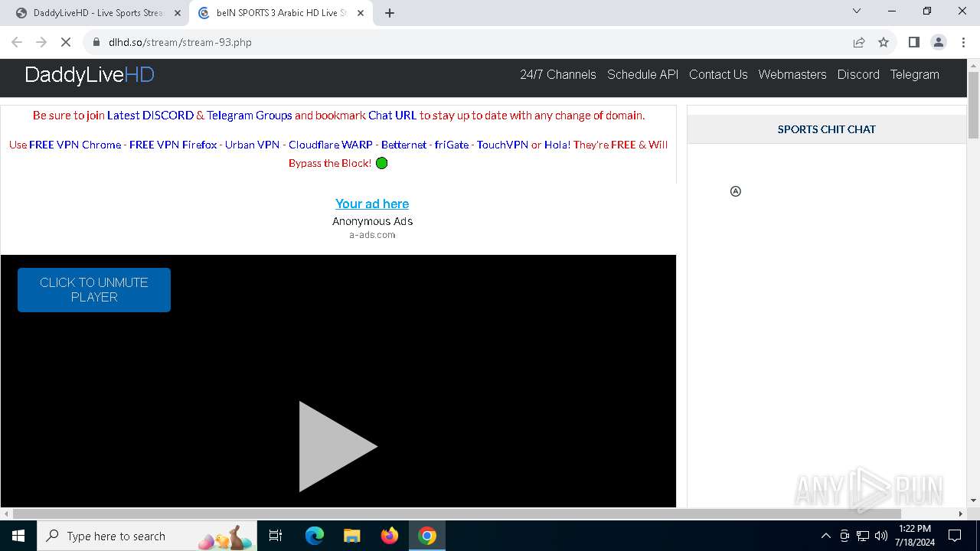Expand tab search chevron

pos(857,11)
